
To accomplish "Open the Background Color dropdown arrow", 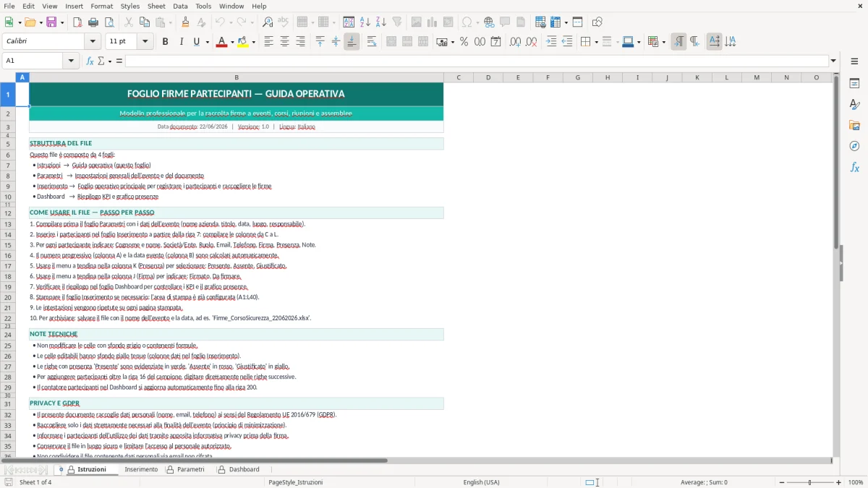I will pyautogui.click(x=253, y=42).
